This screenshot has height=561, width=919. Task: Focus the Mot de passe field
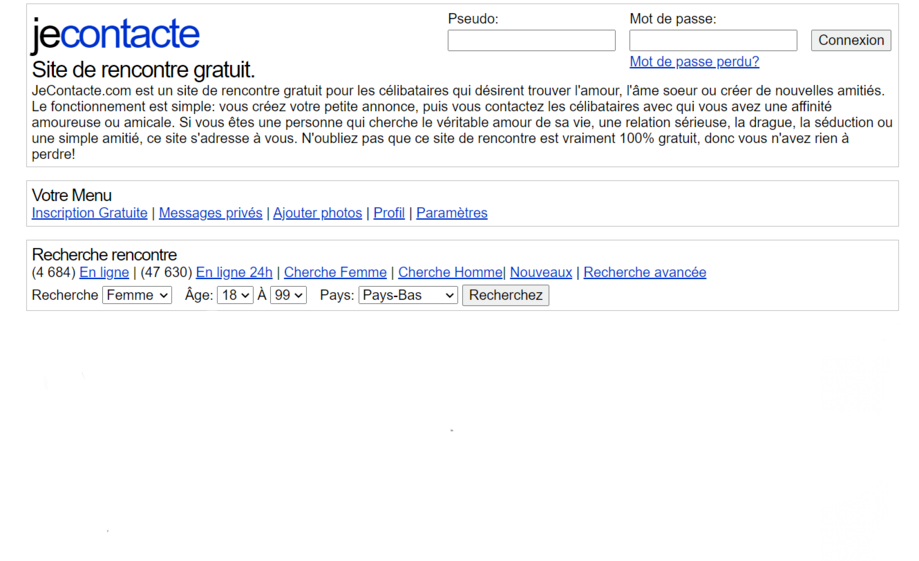(713, 40)
